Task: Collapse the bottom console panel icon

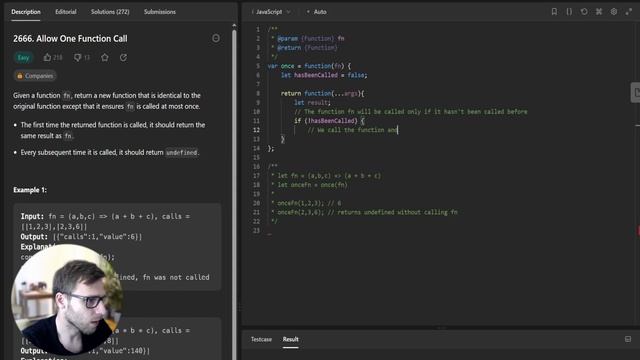Action: click(628, 339)
